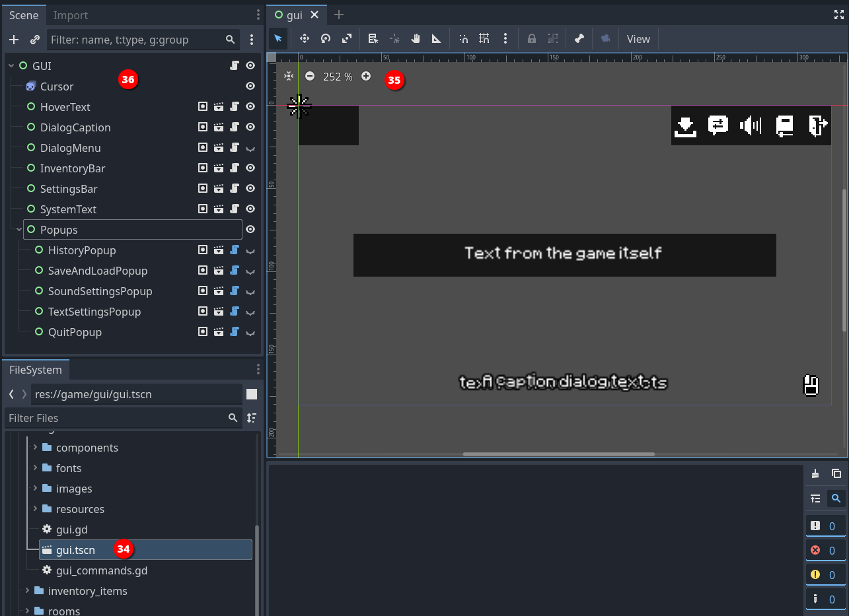Expand the images folder
This screenshot has height=616, width=849.
click(x=35, y=489)
